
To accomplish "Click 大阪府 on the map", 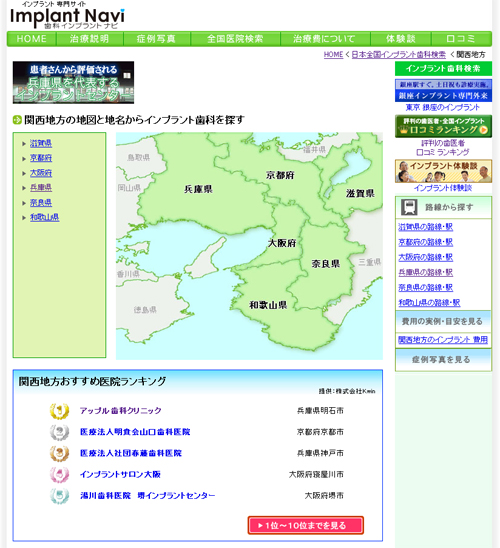I will coord(282,243).
